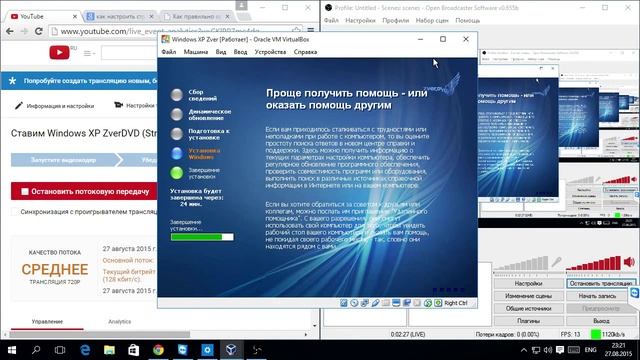The width and height of the screenshot is (640, 360).
Task: Switch to TeamViewer via taskbar icon
Action: tap(183, 350)
